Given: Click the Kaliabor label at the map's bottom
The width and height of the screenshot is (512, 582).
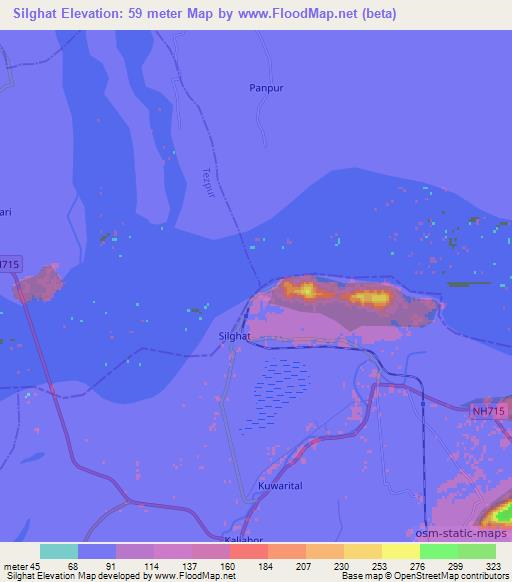Looking at the screenshot, I should tap(244, 539).
